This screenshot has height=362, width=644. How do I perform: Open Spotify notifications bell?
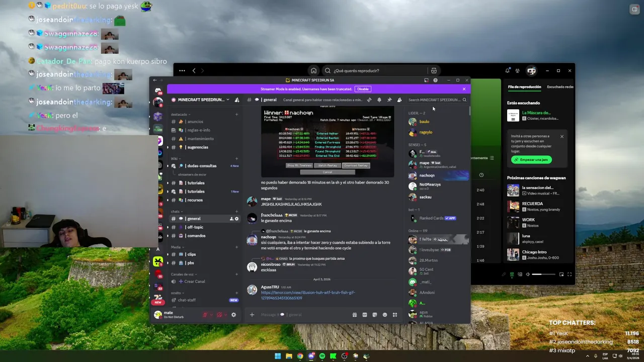(x=507, y=71)
